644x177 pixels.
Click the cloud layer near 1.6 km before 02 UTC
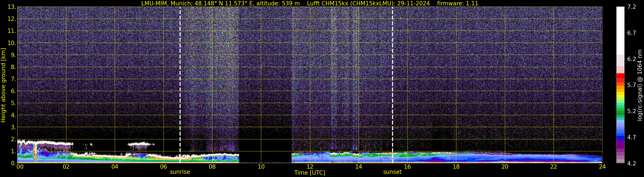point(45,143)
